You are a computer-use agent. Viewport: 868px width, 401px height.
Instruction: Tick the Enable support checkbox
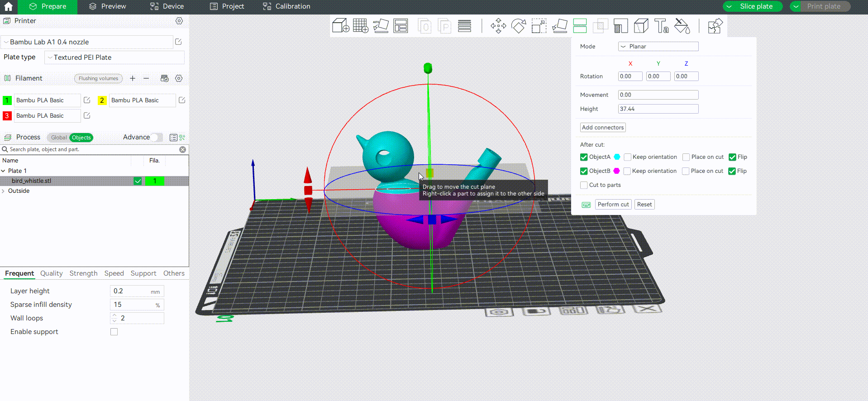pyautogui.click(x=114, y=332)
